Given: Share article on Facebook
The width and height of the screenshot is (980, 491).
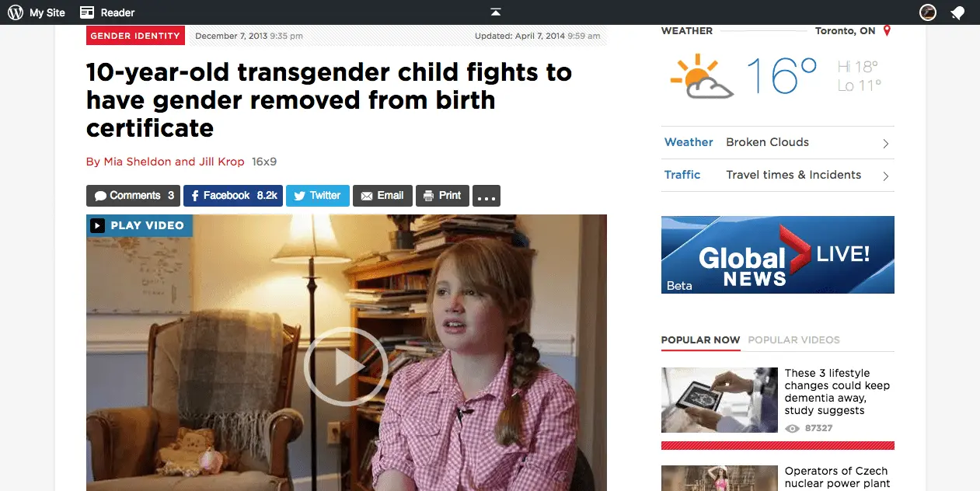Looking at the screenshot, I should pyautogui.click(x=233, y=196).
